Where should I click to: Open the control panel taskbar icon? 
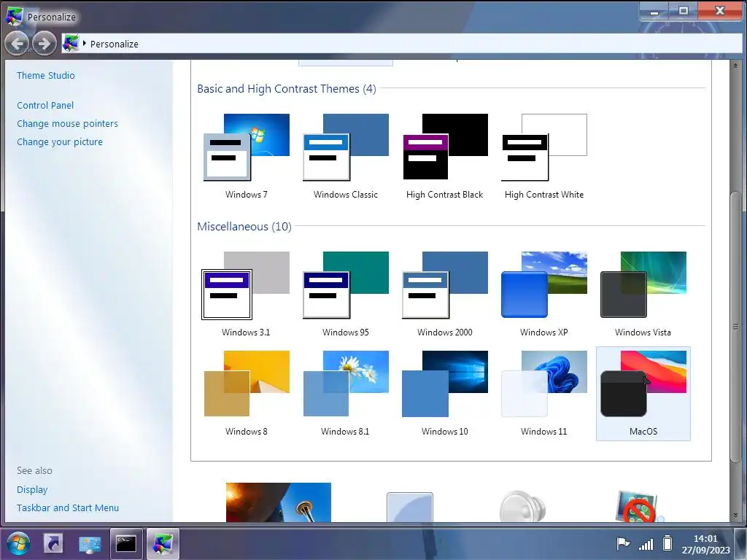point(90,544)
